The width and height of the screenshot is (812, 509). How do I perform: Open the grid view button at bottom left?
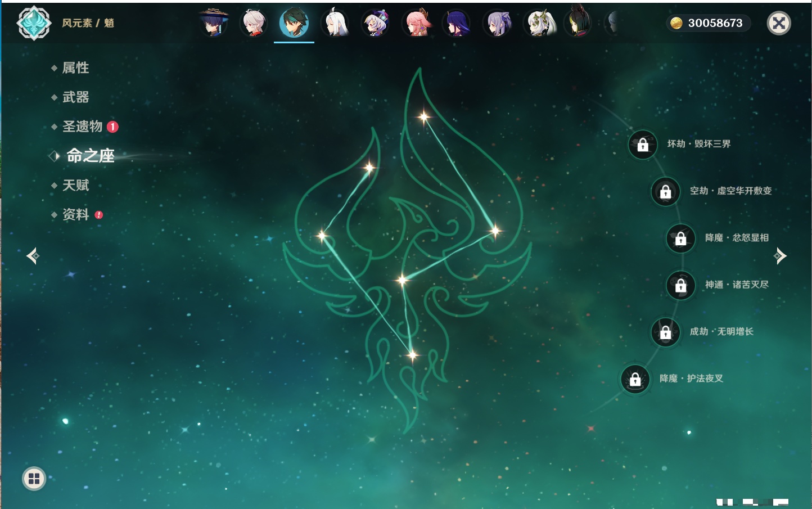click(x=34, y=479)
